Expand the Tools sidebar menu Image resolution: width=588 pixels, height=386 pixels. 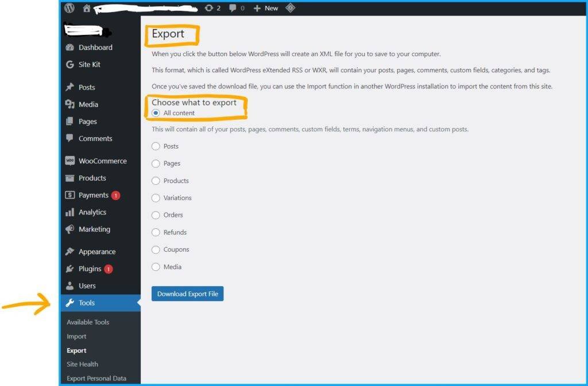(x=87, y=303)
